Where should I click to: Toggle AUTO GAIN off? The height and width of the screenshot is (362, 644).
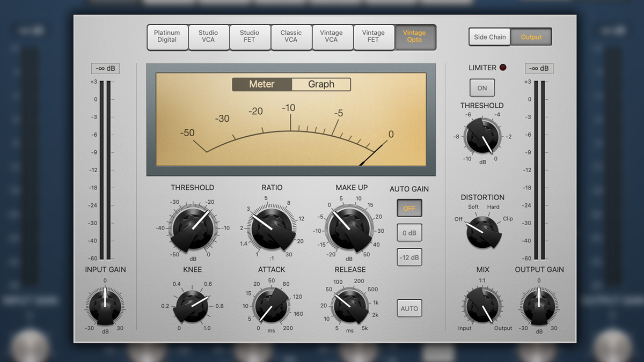tap(409, 208)
